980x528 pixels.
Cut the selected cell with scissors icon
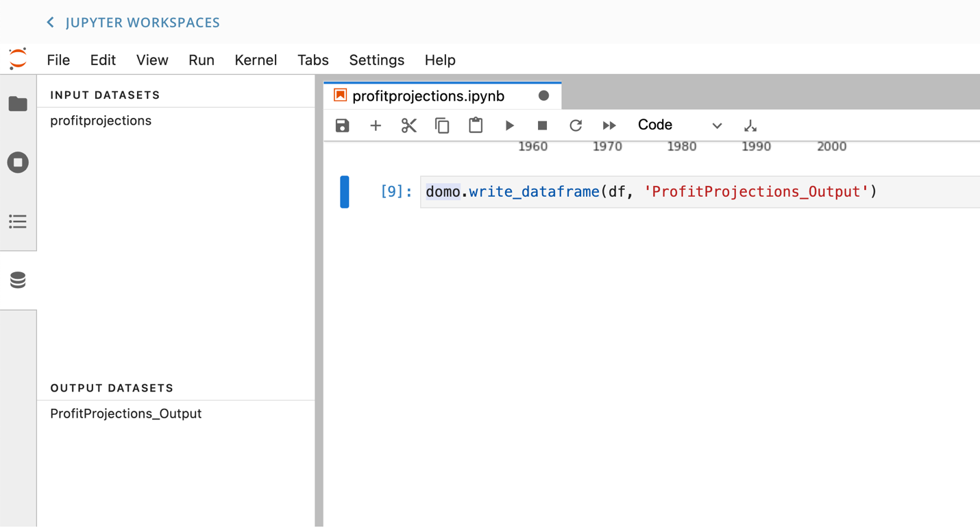(409, 125)
